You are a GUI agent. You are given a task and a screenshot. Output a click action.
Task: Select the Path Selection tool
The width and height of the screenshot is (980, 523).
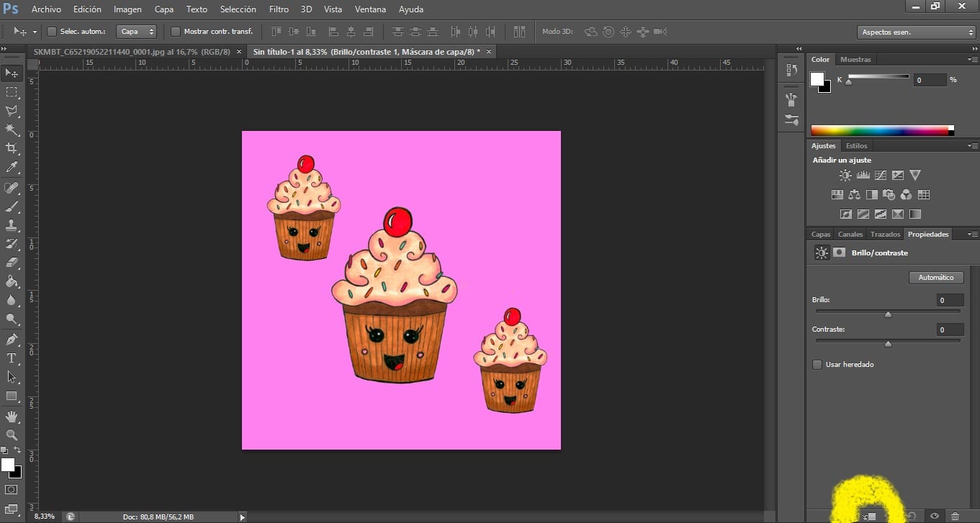coord(12,377)
